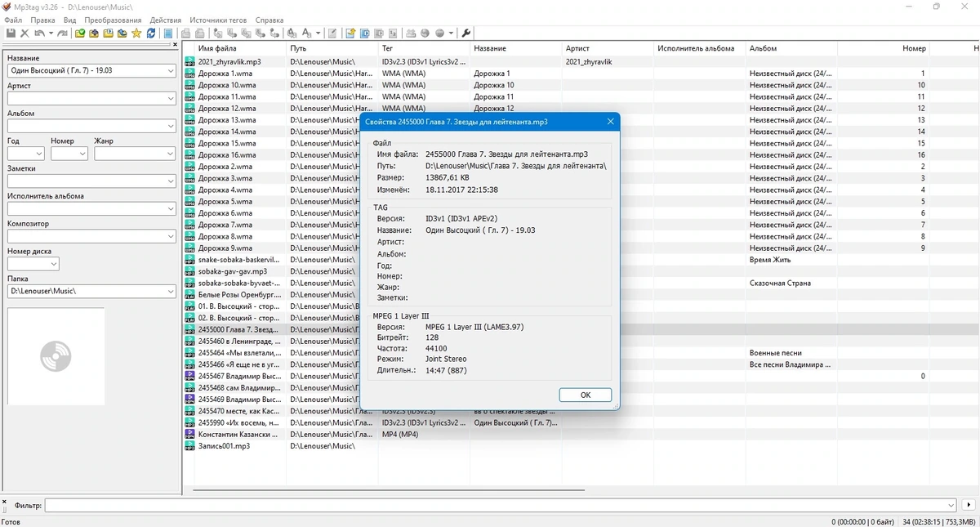The height and width of the screenshot is (527, 980).
Task: Click the Remove tag X icon
Action: coord(24,33)
